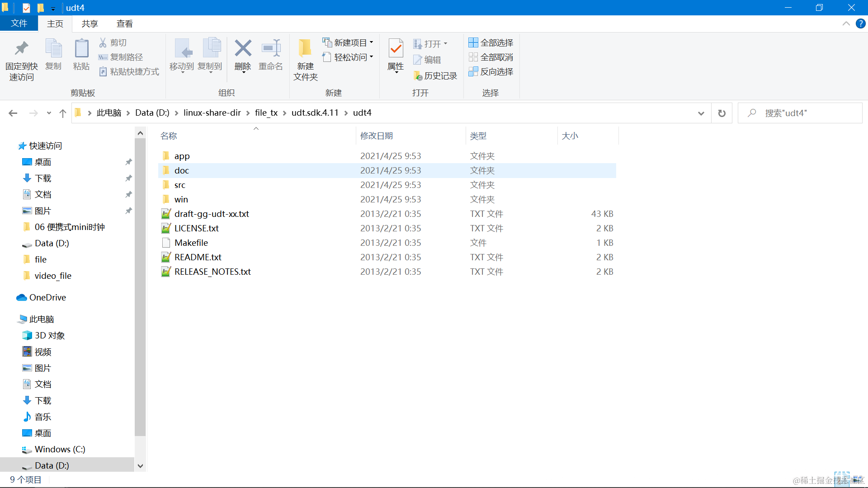Click Select All (全部选择) option
Image resolution: width=868 pixels, height=488 pixels.
pos(491,42)
